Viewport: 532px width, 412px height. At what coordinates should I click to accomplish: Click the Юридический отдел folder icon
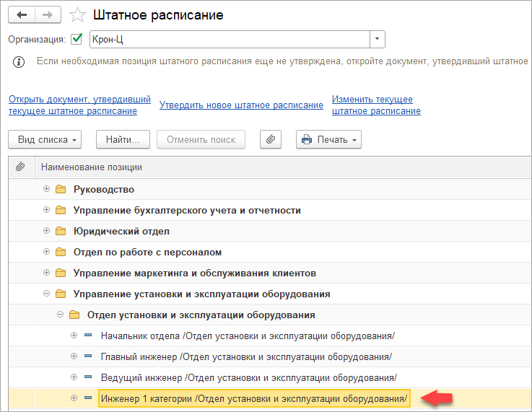61,232
